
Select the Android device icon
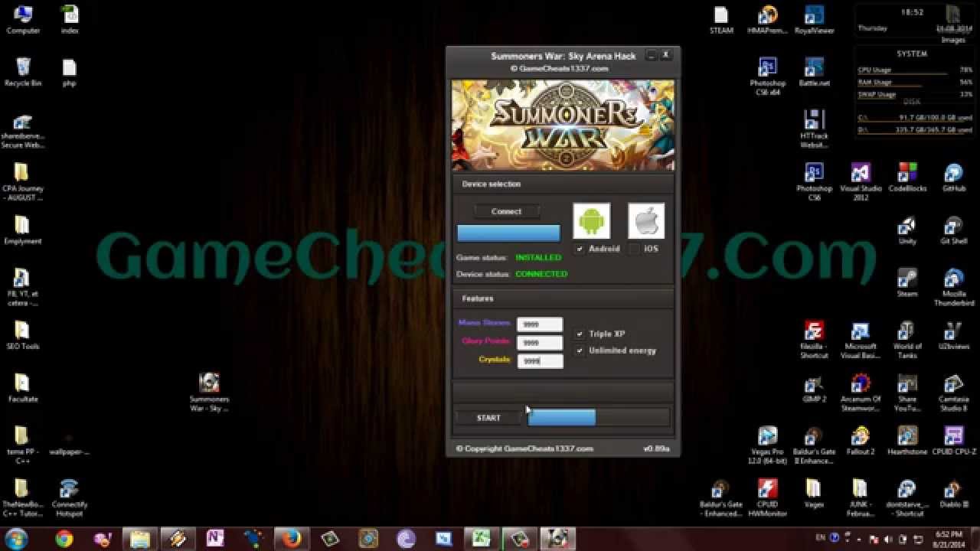pos(592,221)
